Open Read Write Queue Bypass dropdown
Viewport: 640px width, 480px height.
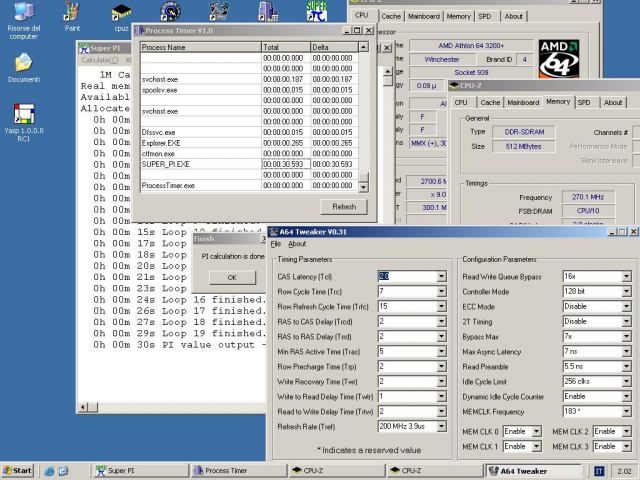point(627,277)
